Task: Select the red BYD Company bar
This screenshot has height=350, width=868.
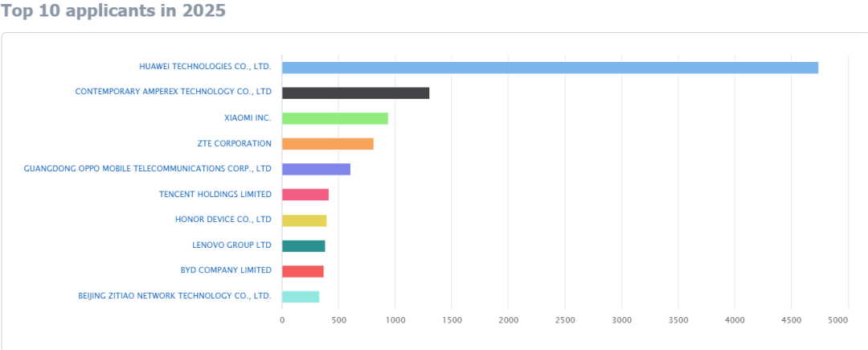Action: pos(303,271)
